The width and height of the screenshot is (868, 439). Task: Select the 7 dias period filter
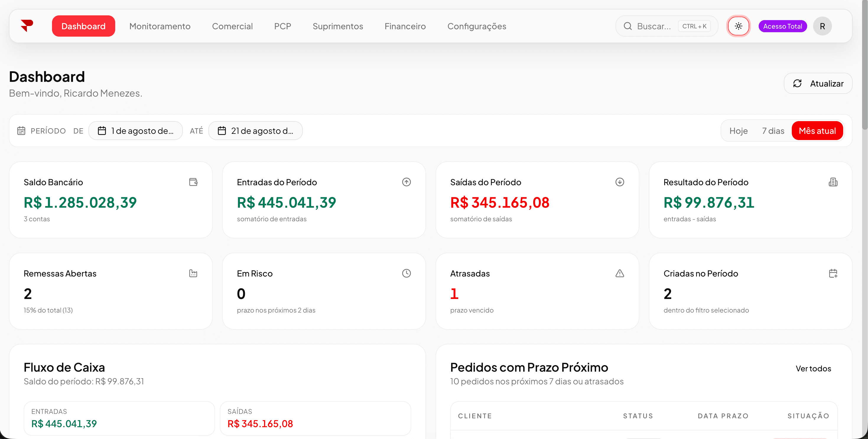click(x=773, y=131)
